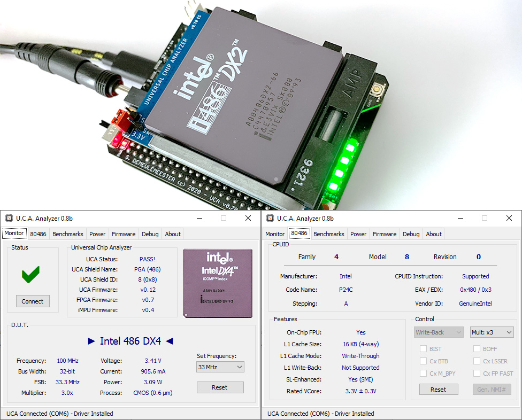
Task: Open Benchmarks tab in right window
Action: [328, 234]
